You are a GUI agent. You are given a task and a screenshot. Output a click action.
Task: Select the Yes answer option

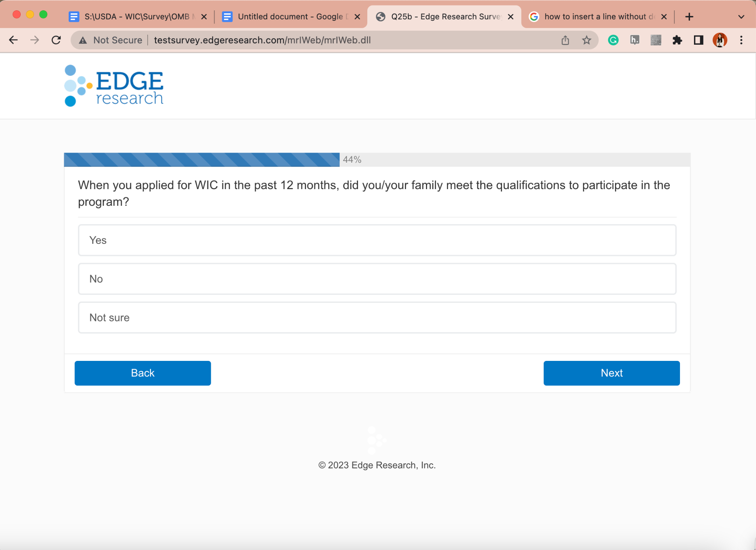[x=377, y=240]
